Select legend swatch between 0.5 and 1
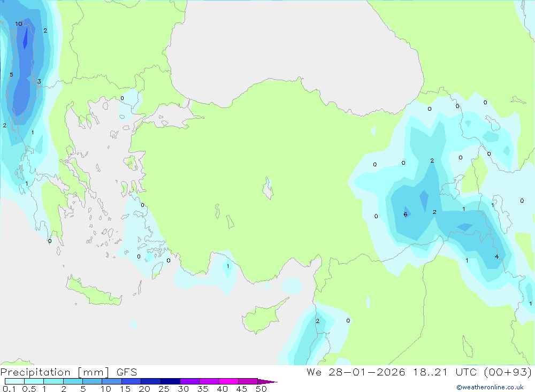535x392 pixels. (x=34, y=381)
